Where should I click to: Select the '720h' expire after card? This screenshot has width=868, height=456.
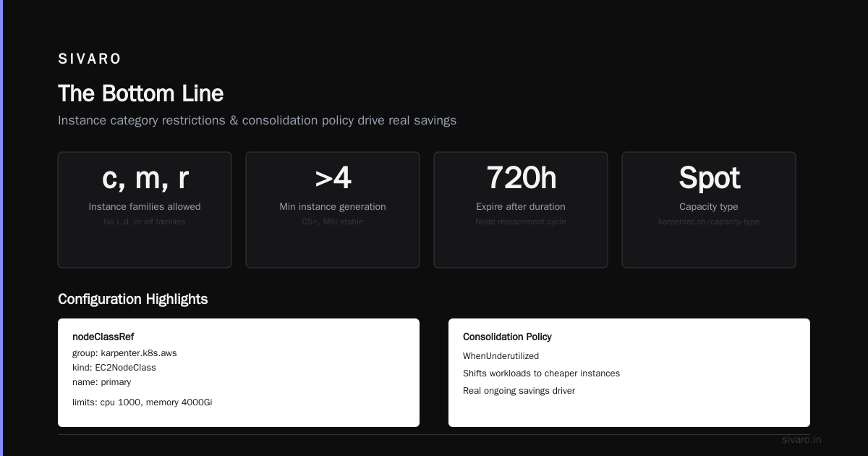click(521, 210)
